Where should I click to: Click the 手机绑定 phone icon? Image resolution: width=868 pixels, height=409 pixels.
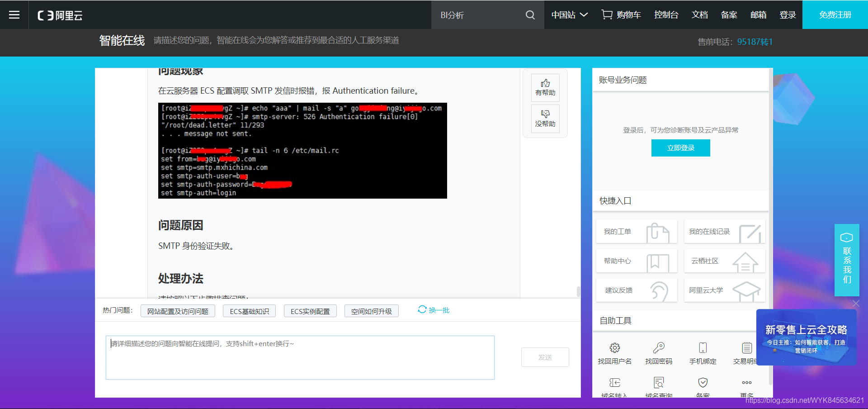point(703,348)
